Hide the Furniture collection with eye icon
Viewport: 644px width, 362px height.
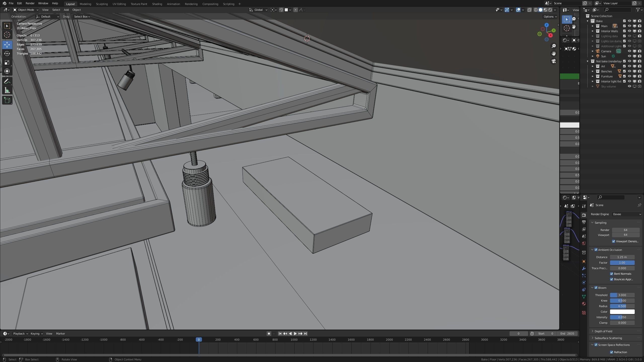(x=629, y=76)
